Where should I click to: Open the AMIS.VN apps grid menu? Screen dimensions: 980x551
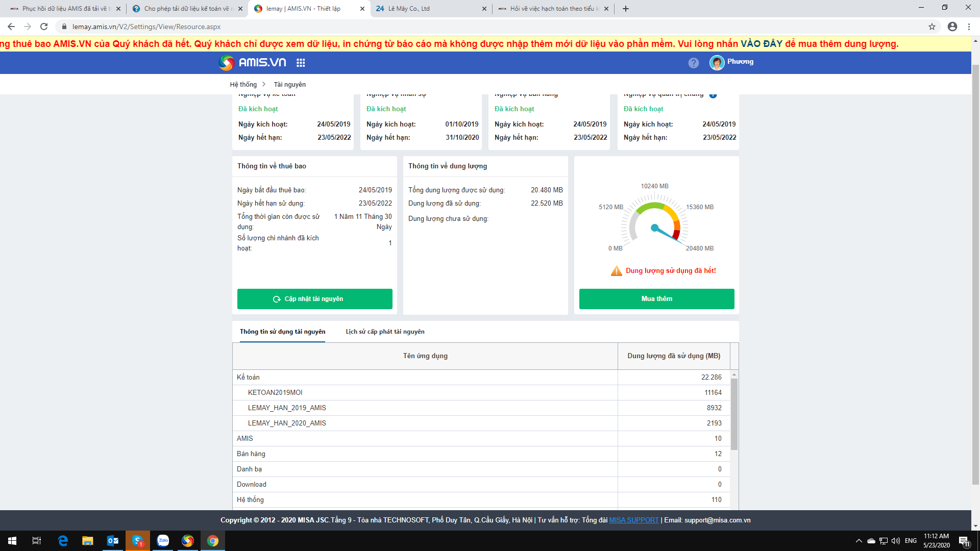(x=301, y=63)
